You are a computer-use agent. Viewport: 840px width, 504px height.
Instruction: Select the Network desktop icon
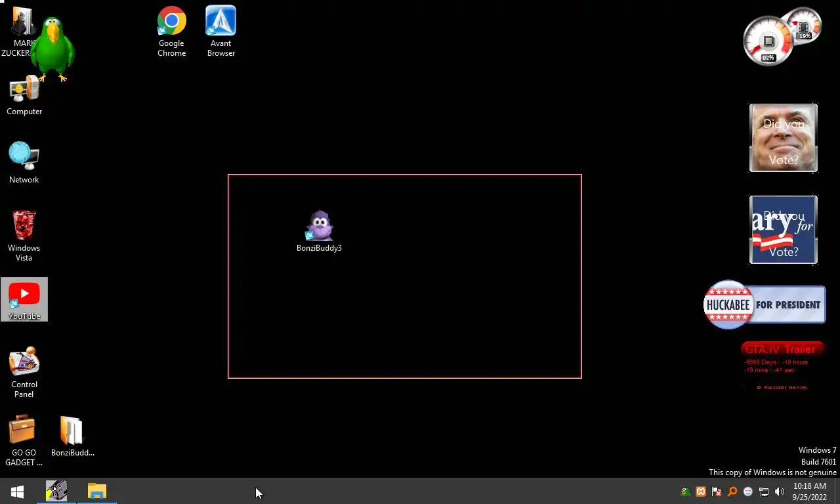click(24, 163)
